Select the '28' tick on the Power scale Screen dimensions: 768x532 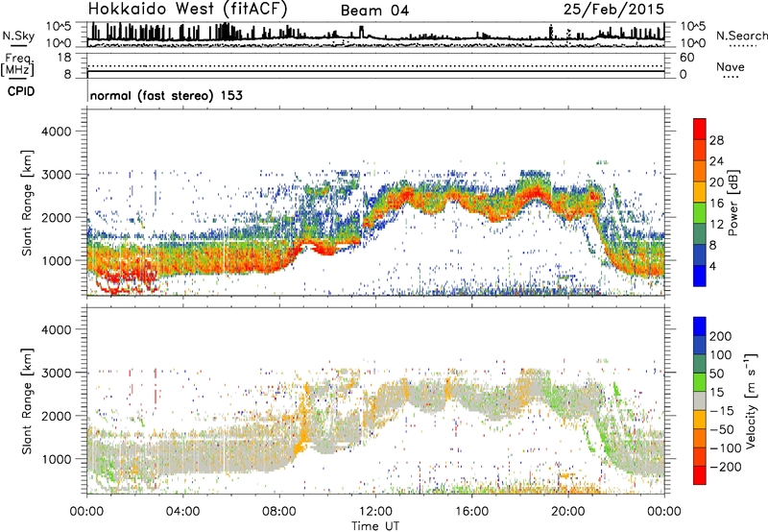(x=716, y=140)
